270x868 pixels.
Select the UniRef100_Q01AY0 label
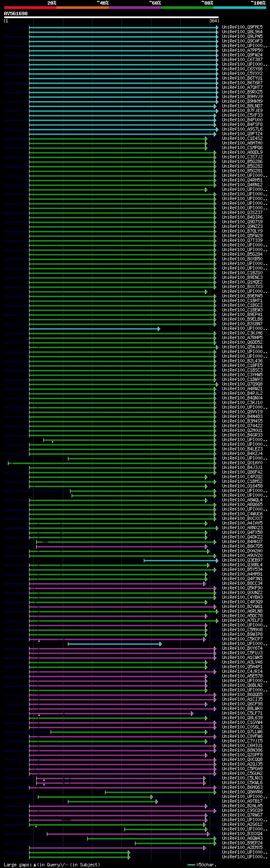click(242, 463)
